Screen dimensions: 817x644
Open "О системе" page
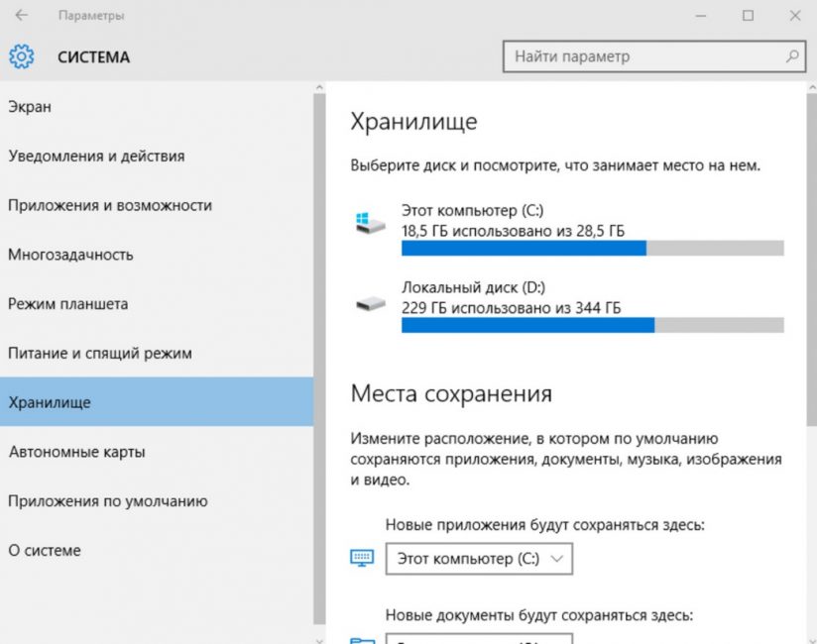click(157, 550)
